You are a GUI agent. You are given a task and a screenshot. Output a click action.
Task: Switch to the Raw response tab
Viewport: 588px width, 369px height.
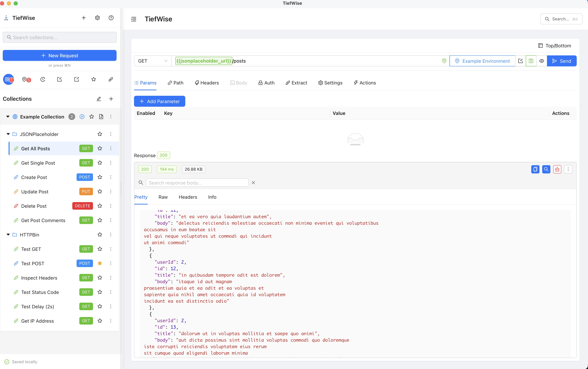pyautogui.click(x=163, y=197)
